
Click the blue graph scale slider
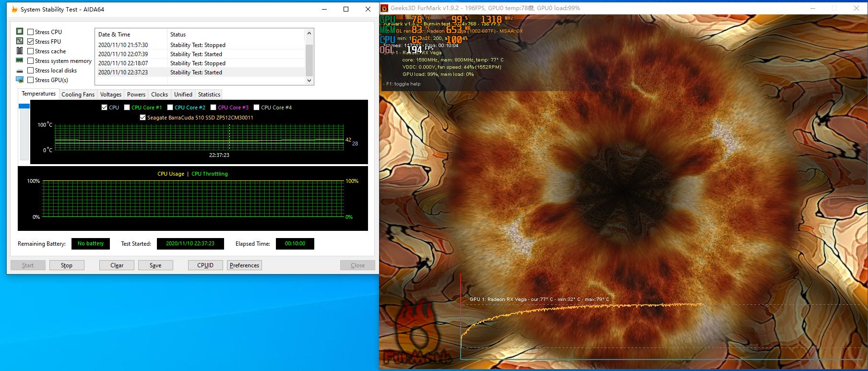pyautogui.click(x=24, y=106)
